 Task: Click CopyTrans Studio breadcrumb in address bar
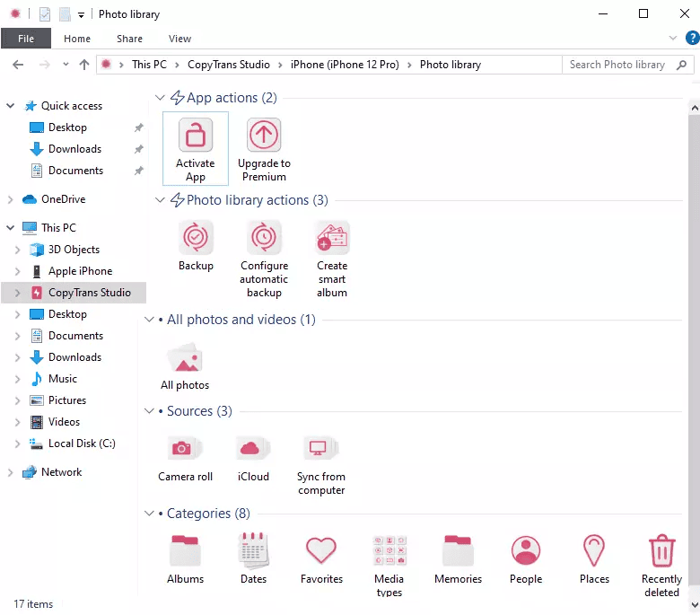click(229, 65)
